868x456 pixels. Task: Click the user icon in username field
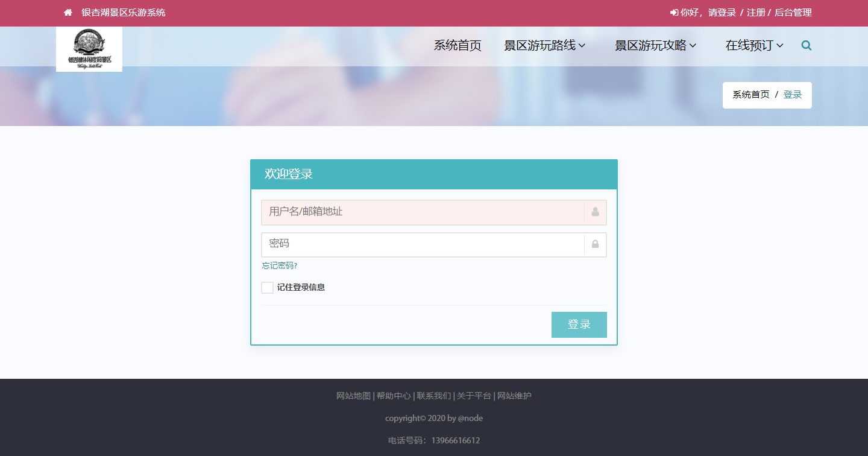595,212
